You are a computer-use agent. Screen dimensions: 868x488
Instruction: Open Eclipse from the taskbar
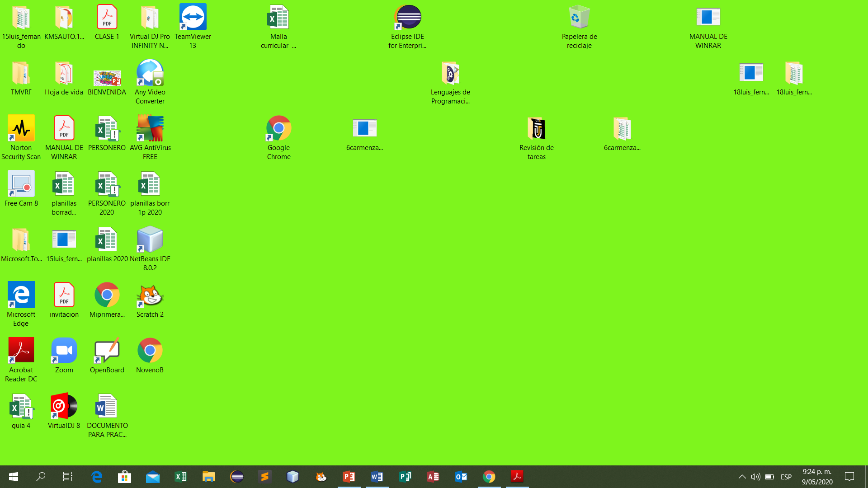tap(237, 477)
